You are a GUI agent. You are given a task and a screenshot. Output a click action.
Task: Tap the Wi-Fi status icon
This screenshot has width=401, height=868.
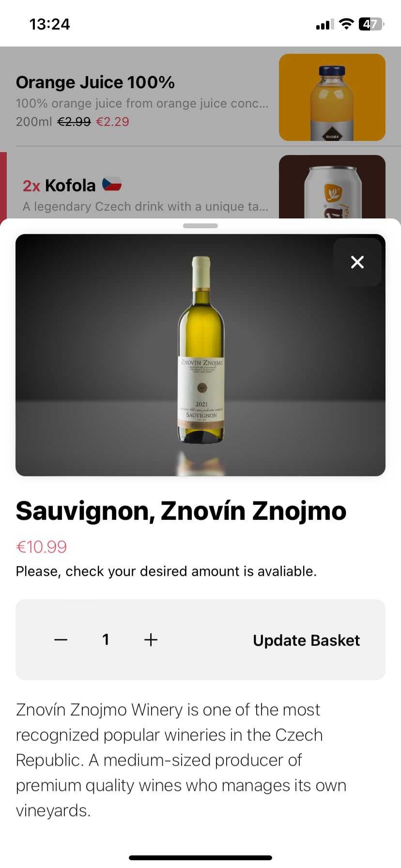pos(346,24)
